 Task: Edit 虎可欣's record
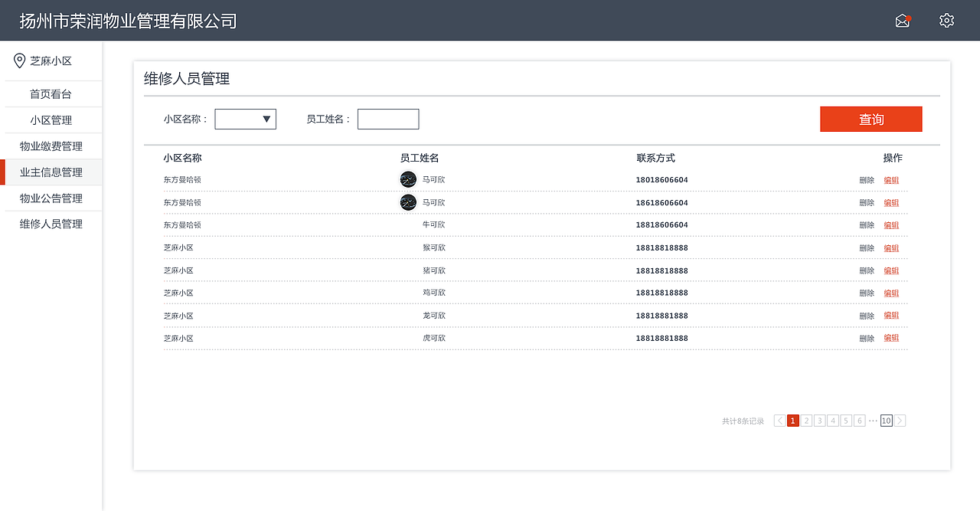click(x=891, y=338)
